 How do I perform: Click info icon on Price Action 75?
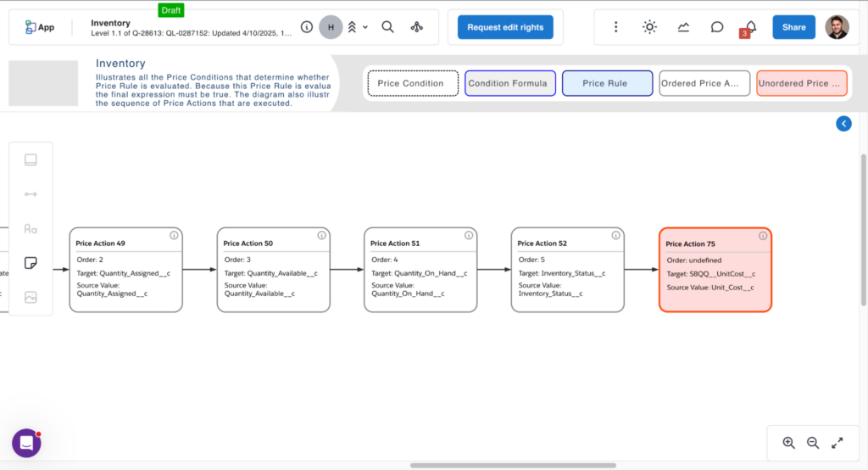pos(762,236)
